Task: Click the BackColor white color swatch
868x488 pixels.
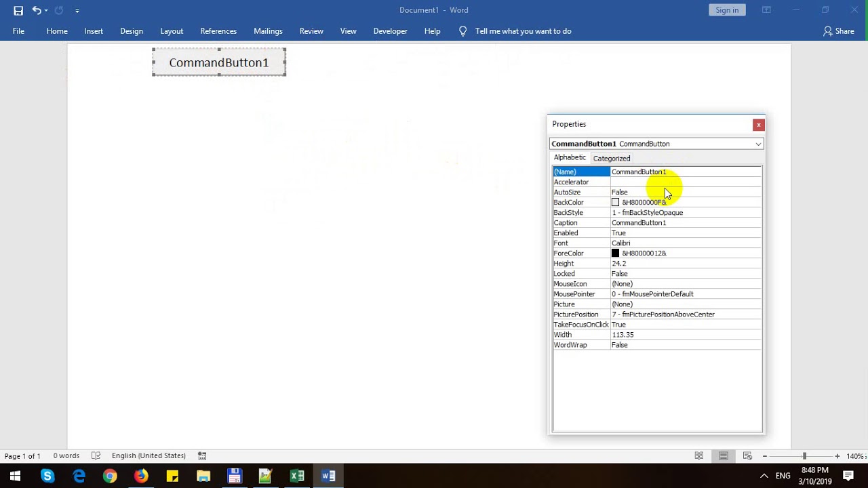Action: pyautogui.click(x=616, y=203)
